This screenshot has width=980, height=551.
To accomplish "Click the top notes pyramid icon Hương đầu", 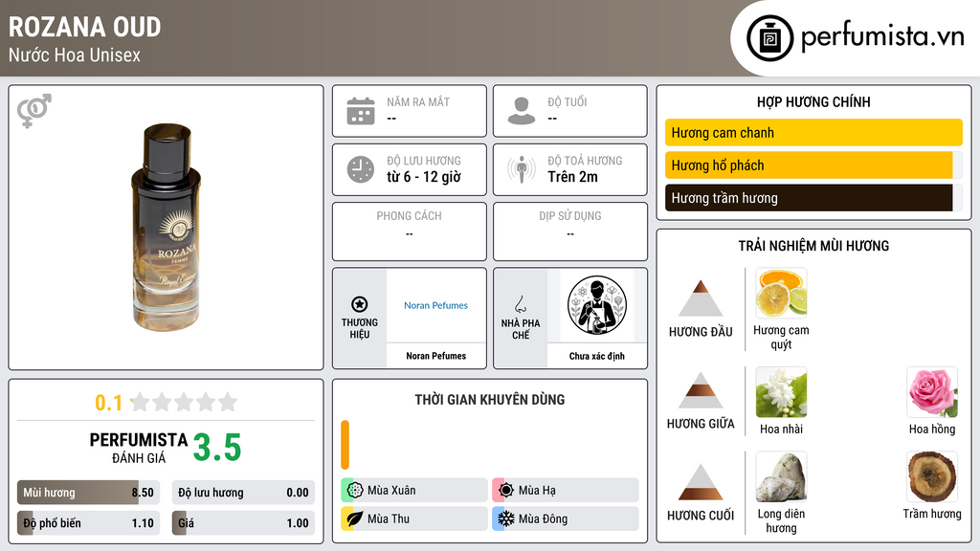I will [x=701, y=298].
